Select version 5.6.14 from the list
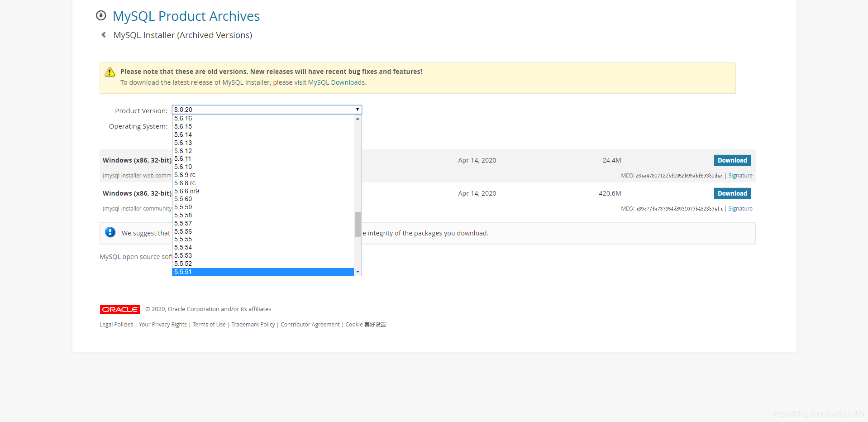Viewport: 868px width, 422px height. [x=263, y=135]
